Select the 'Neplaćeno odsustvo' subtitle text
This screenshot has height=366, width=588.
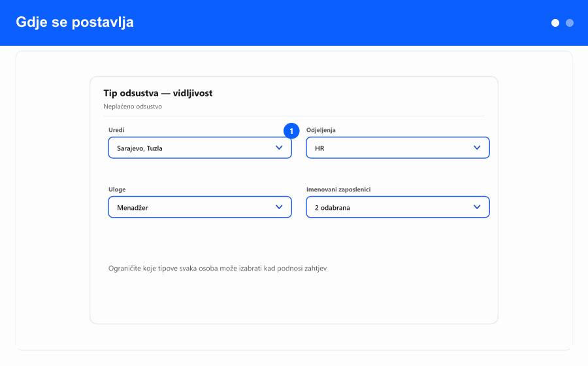(x=133, y=107)
